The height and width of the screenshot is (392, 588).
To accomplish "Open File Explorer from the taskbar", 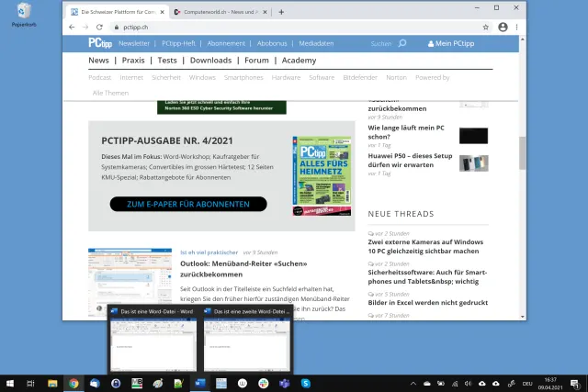I will [52, 384].
